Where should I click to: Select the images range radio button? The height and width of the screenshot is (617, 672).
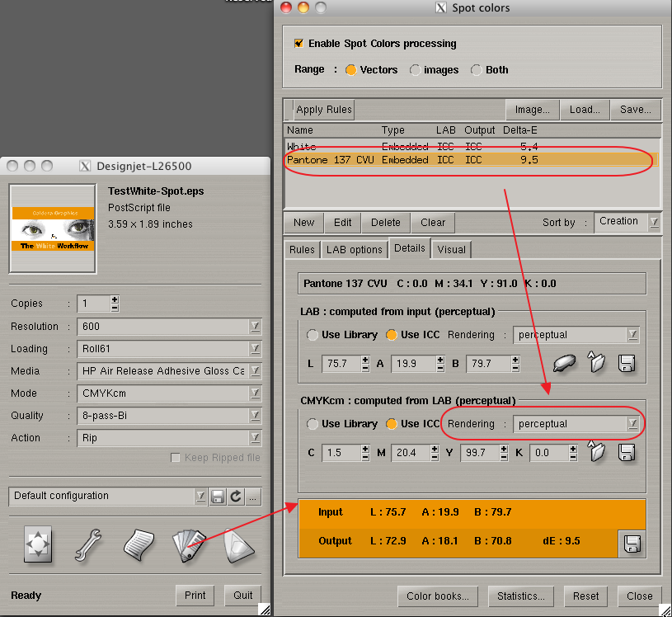(x=415, y=70)
